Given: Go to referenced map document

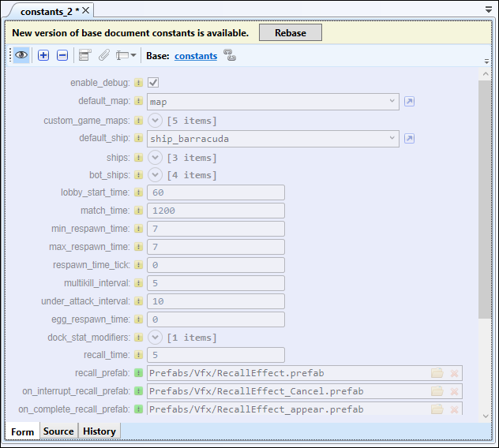Looking at the screenshot, I should point(409,102).
